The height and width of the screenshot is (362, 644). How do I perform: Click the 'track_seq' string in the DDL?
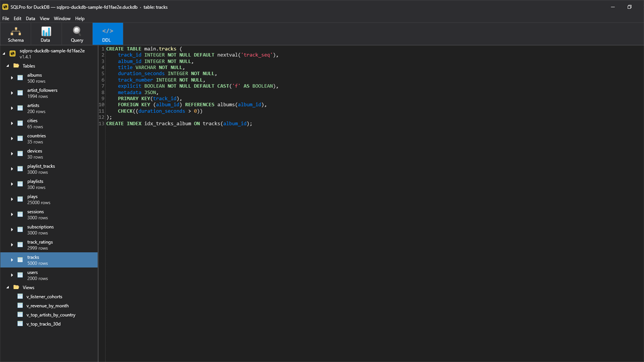(x=256, y=55)
